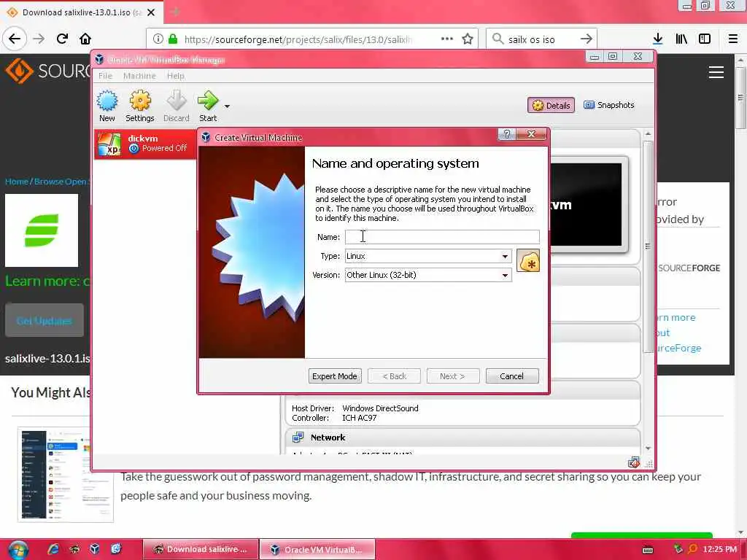The image size is (747, 560).
Task: Click the dialog help question mark
Action: tap(506, 134)
